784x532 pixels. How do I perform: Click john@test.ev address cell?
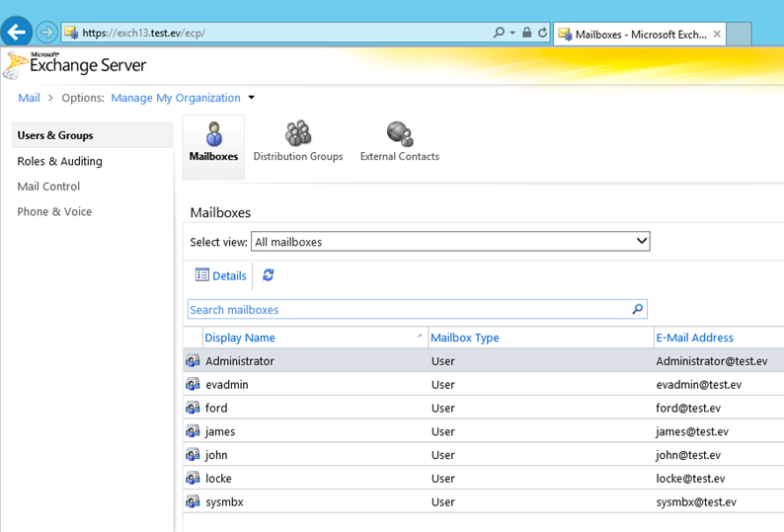pos(688,455)
